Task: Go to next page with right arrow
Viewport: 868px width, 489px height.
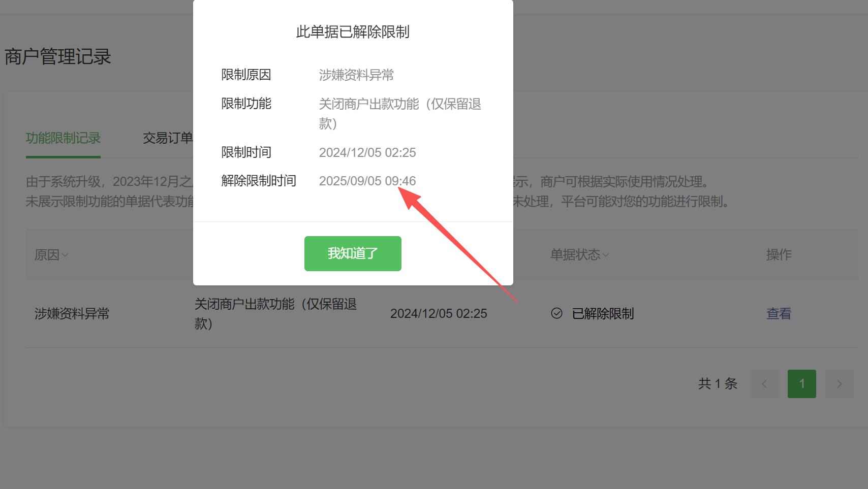Action: pyautogui.click(x=839, y=384)
